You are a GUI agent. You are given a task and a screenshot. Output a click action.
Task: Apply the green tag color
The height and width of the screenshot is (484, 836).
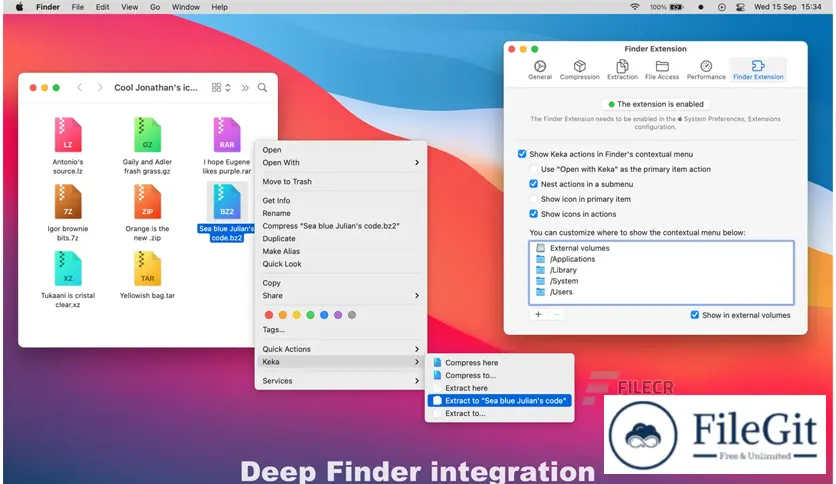tap(310, 315)
